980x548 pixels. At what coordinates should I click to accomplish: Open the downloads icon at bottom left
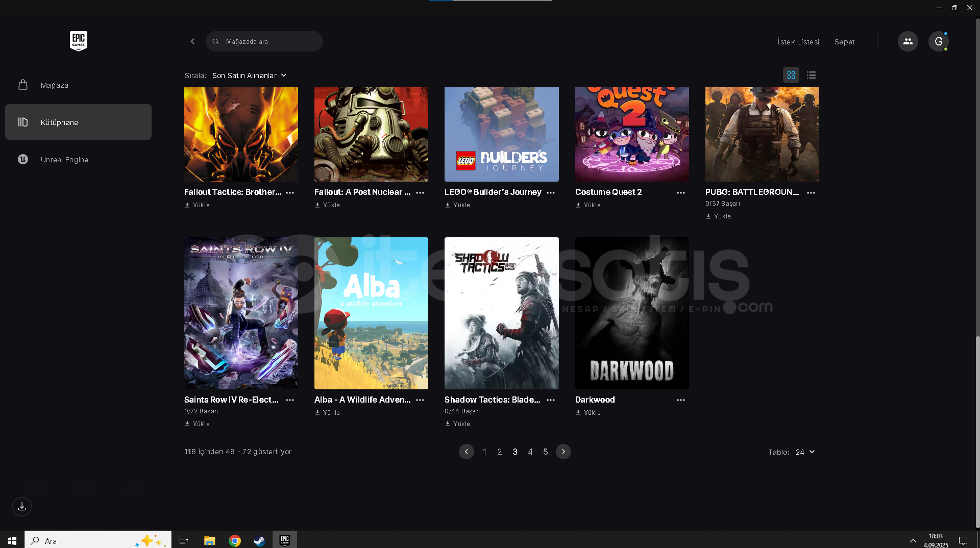pyautogui.click(x=22, y=507)
